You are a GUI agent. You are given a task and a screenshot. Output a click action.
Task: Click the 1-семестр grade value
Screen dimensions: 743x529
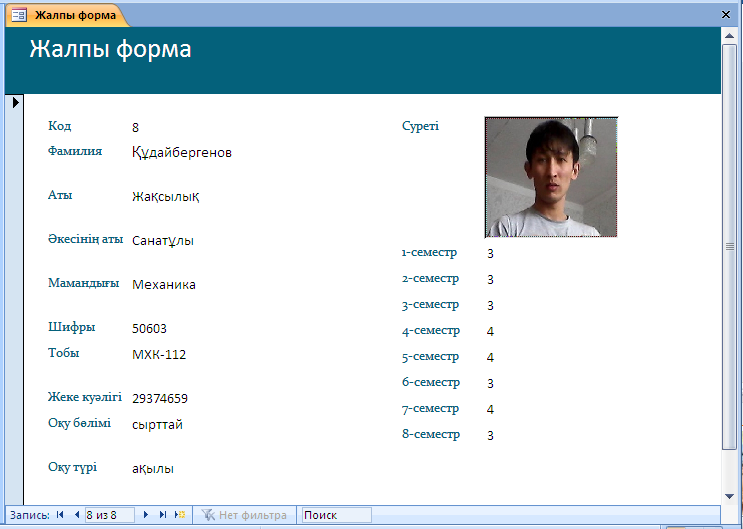tap(490, 254)
